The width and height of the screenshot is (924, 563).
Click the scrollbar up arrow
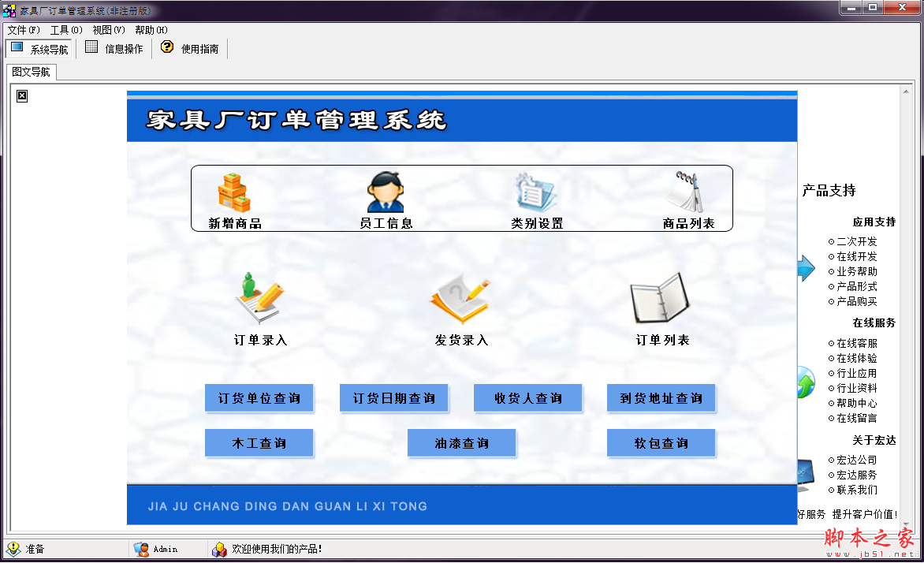pyautogui.click(x=906, y=92)
